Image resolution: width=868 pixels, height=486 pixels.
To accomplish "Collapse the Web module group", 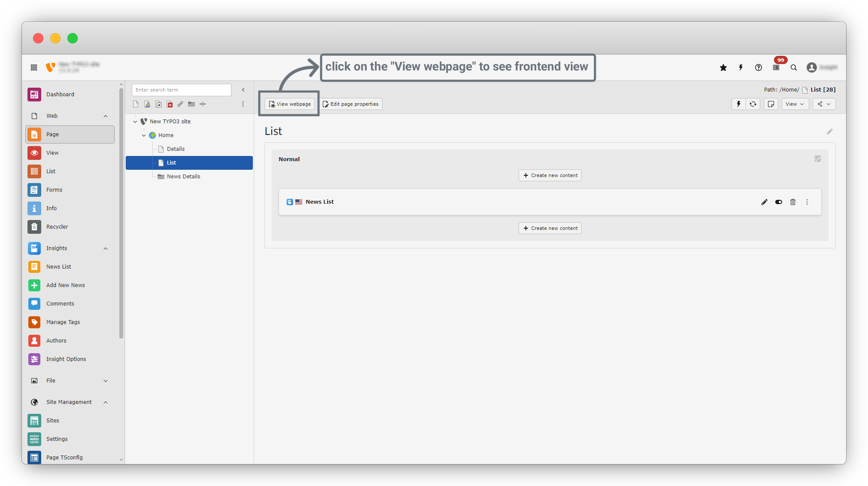I will point(106,116).
